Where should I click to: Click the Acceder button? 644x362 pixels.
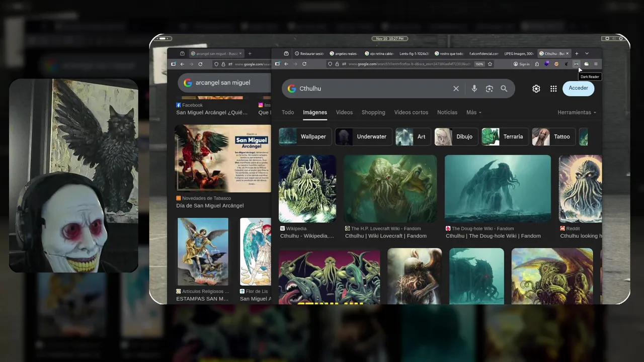(578, 88)
